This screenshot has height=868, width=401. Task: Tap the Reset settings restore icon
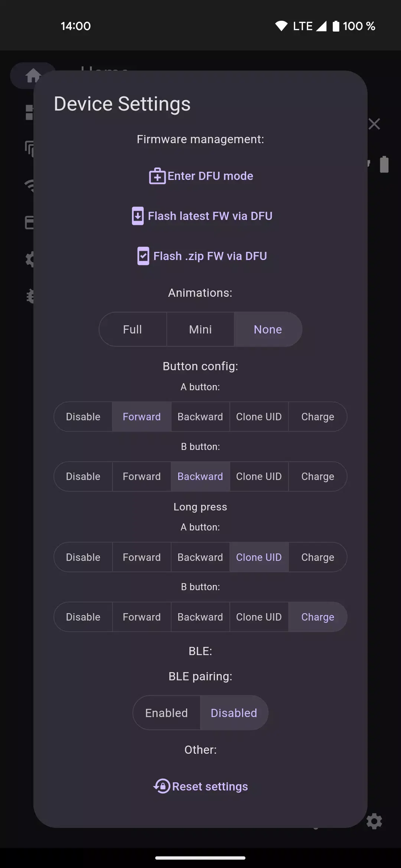click(x=161, y=786)
